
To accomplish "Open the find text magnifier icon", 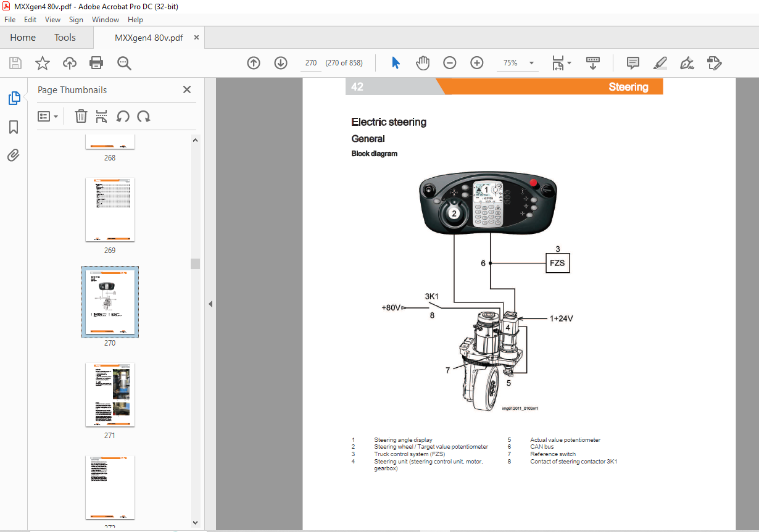I will coord(124,63).
